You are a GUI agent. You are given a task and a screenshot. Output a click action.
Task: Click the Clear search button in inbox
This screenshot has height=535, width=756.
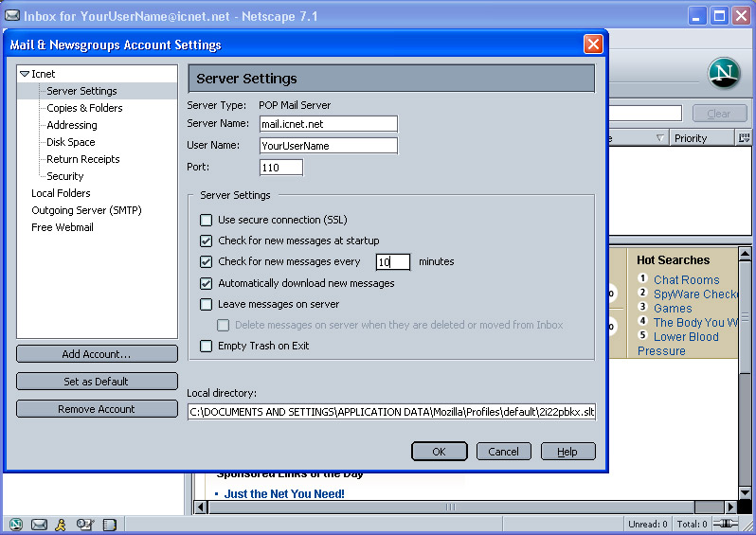pos(719,114)
